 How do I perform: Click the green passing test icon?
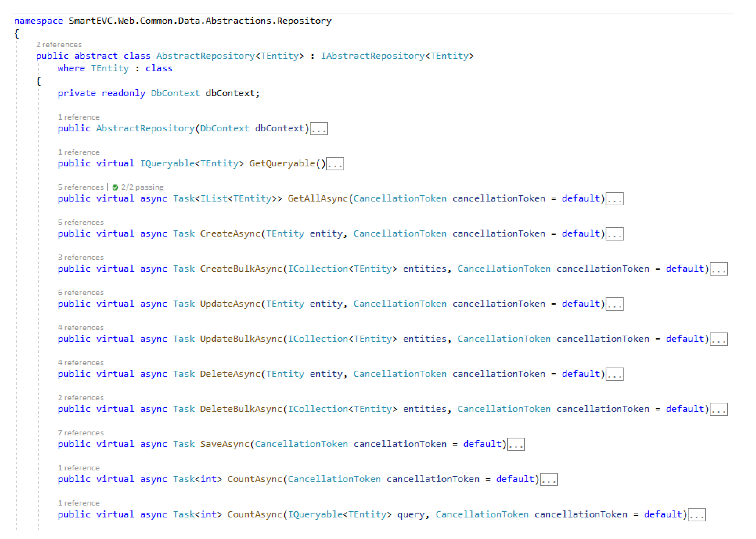pyautogui.click(x=115, y=188)
